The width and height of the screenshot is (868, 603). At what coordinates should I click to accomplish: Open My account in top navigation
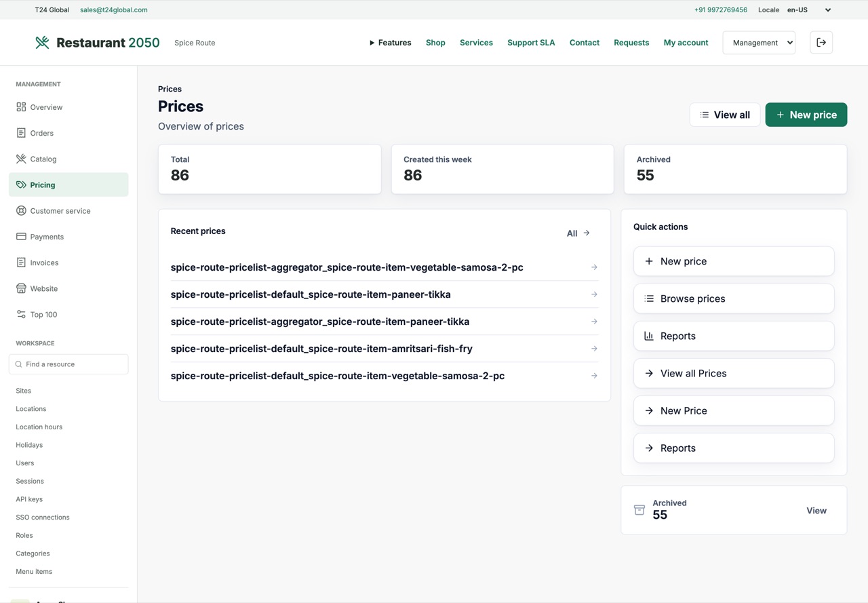point(686,43)
